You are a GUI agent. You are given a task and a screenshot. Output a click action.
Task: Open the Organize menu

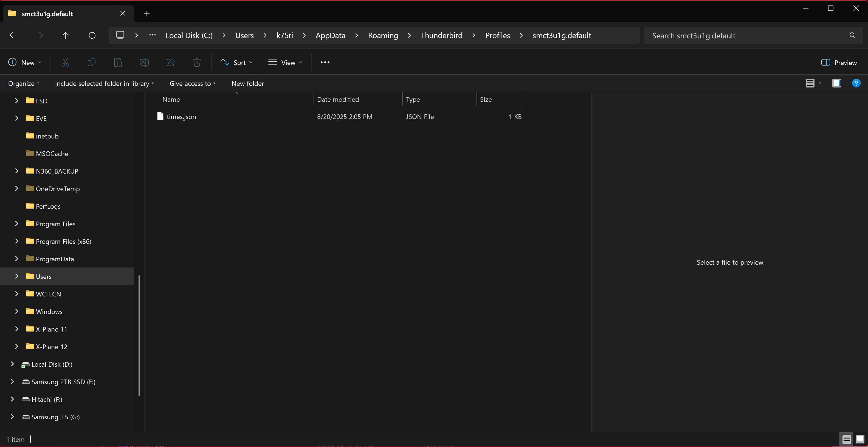coord(24,84)
